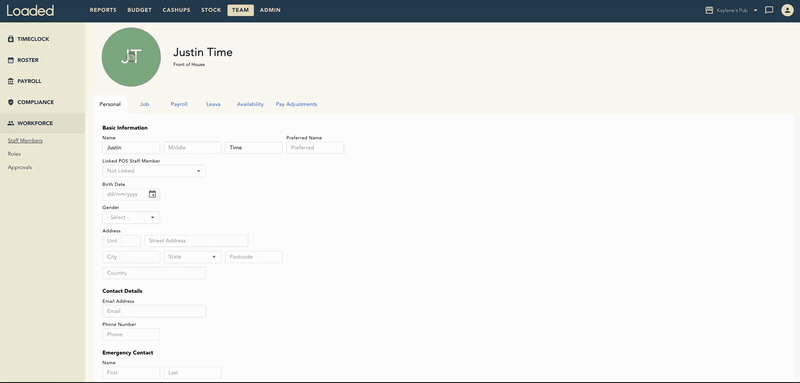Click the store icon beside Kaylene's Pub

pyautogui.click(x=709, y=10)
